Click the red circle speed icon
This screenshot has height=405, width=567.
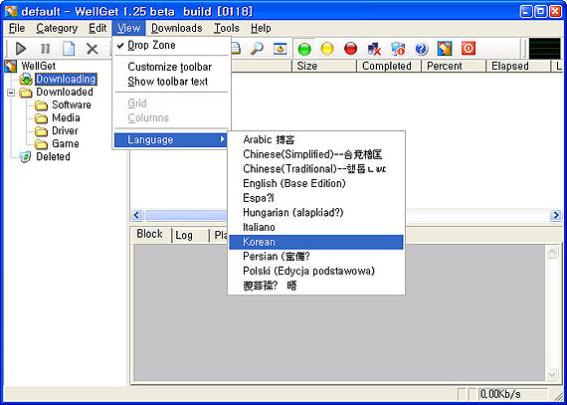click(x=350, y=49)
